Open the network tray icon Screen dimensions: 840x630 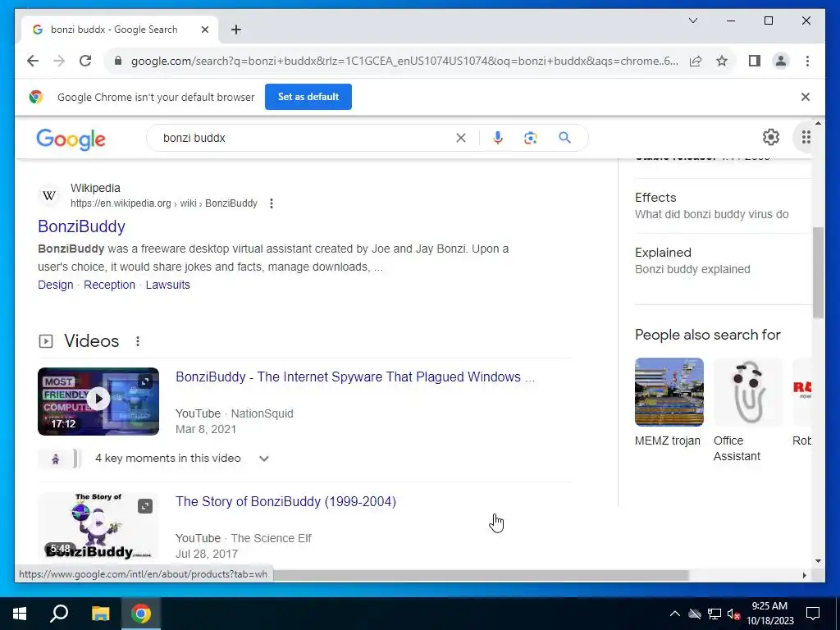pyautogui.click(x=714, y=614)
